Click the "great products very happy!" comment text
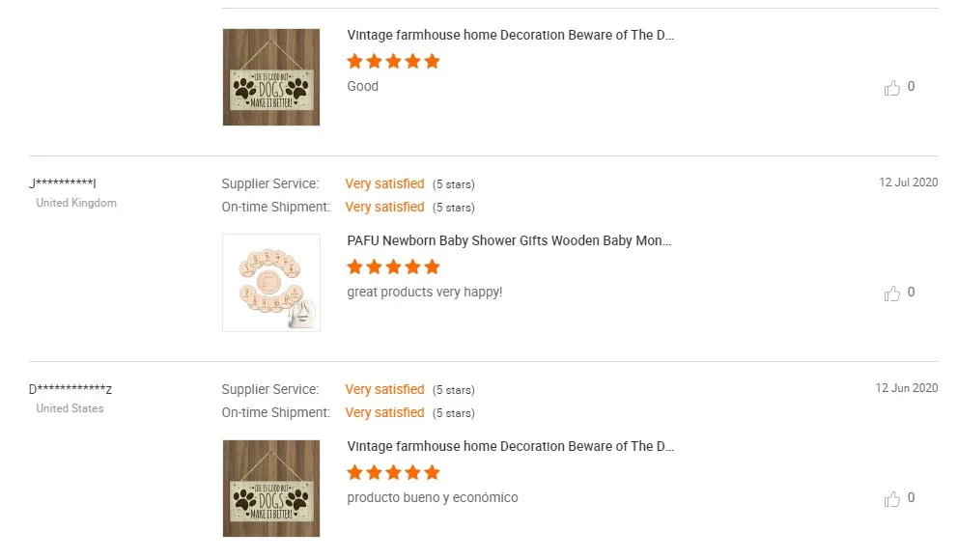This screenshot has width=957, height=560. (425, 292)
